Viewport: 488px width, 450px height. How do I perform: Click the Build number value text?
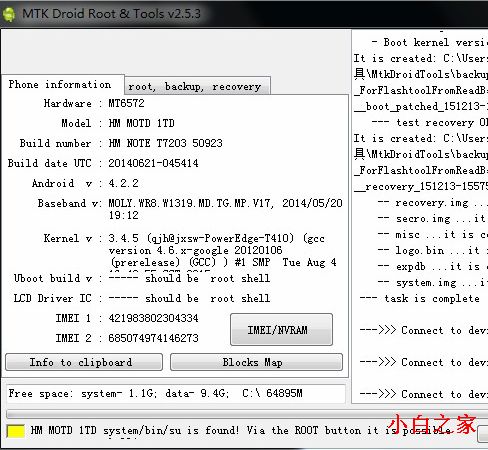pyautogui.click(x=165, y=143)
